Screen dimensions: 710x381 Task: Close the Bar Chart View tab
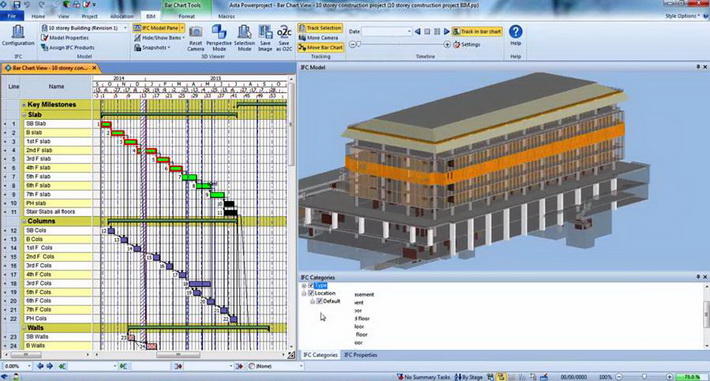pos(94,68)
